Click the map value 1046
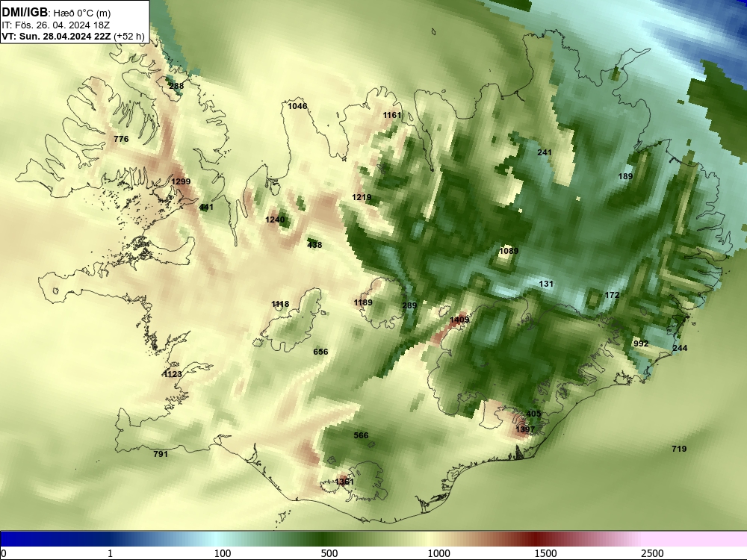 coord(297,106)
